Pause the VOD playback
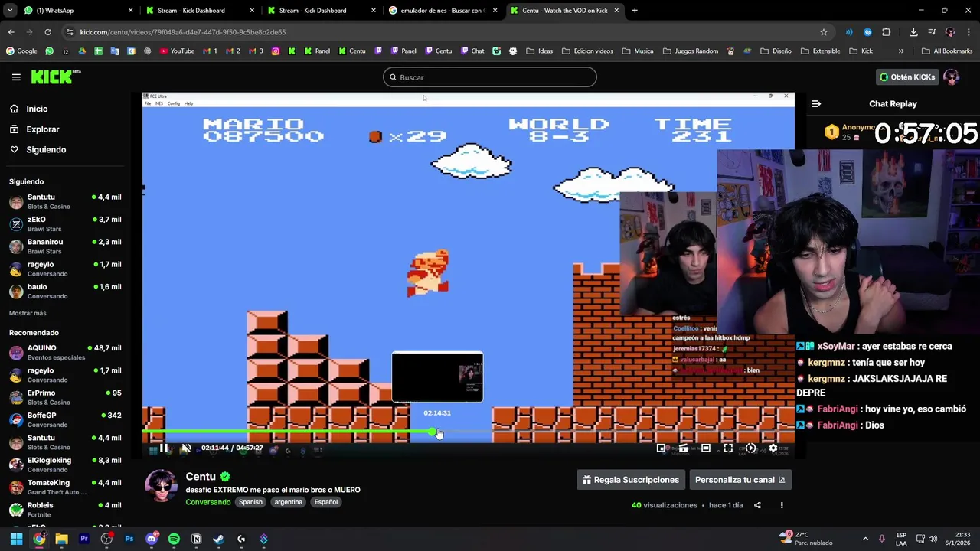 point(163,448)
